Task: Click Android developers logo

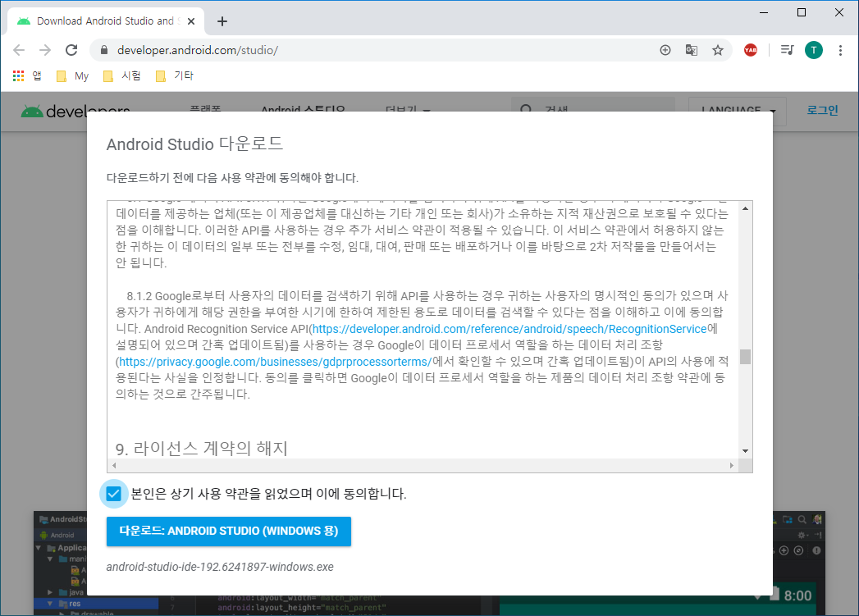Action: click(75, 112)
